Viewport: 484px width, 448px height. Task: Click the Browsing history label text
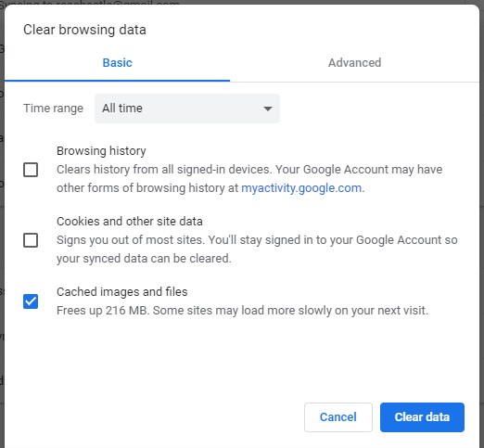click(101, 151)
